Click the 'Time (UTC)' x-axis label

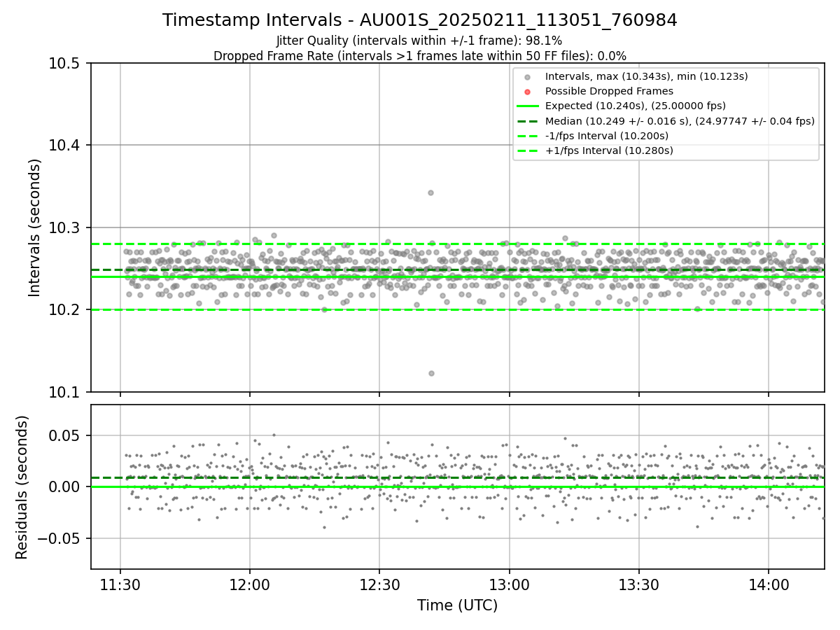point(457,605)
